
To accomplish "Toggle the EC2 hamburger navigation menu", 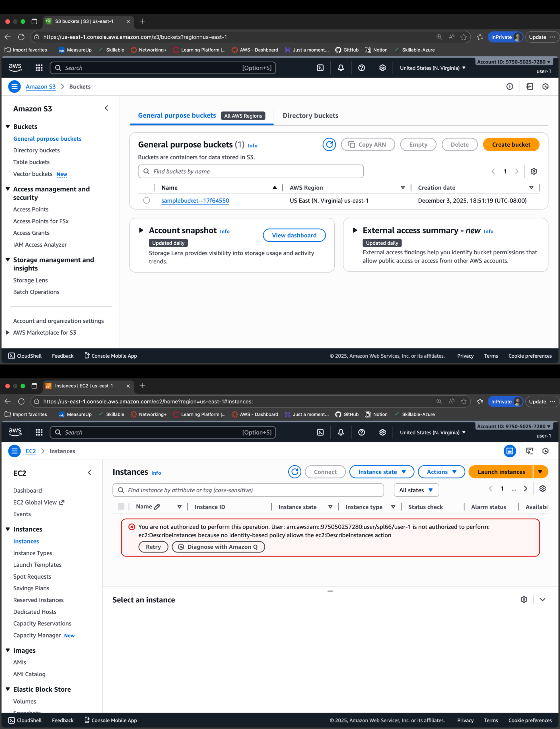I will tap(14, 451).
